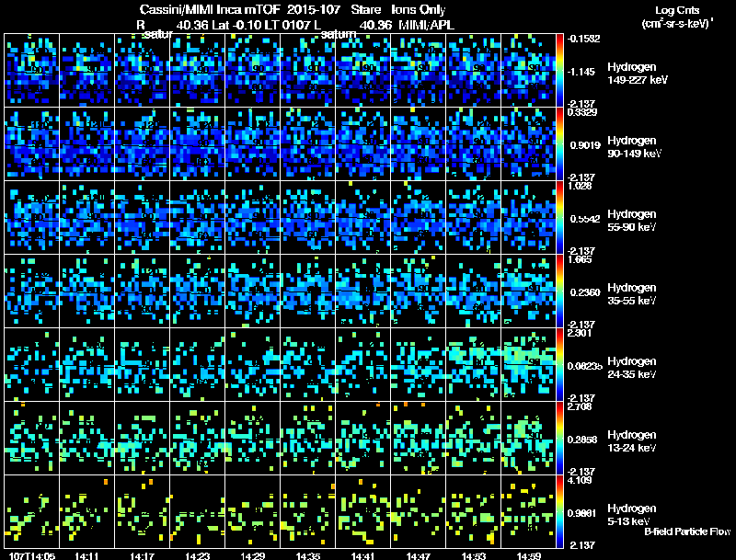Click the 2.708 colorbar value
736x560 pixels.
(580, 406)
